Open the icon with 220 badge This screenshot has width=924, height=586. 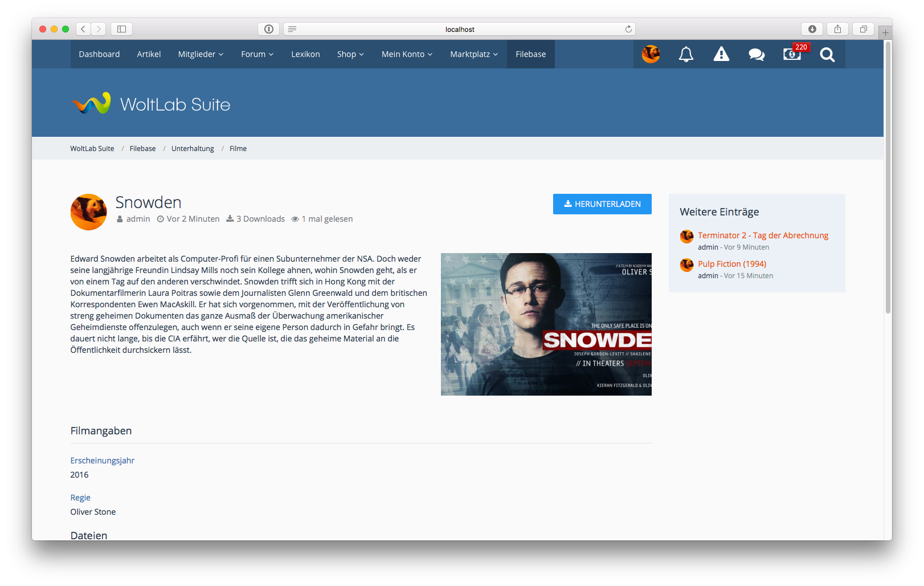point(792,54)
